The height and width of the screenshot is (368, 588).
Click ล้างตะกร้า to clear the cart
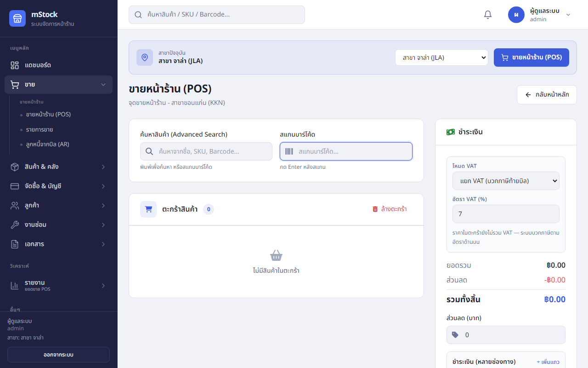(x=390, y=209)
